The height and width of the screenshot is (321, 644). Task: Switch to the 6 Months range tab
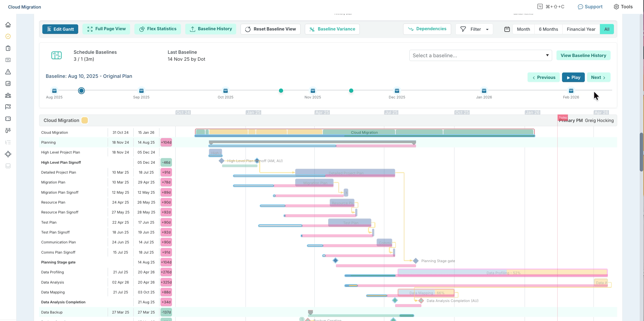[x=548, y=29]
